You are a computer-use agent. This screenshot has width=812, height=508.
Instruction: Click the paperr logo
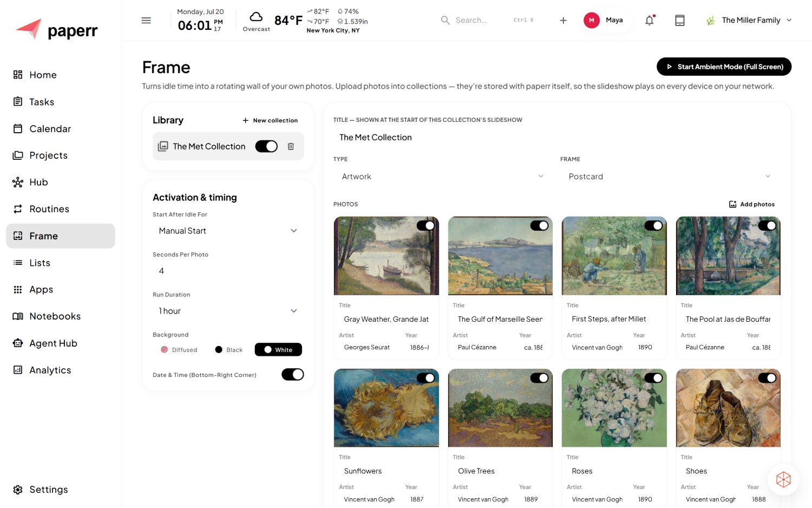click(x=56, y=30)
